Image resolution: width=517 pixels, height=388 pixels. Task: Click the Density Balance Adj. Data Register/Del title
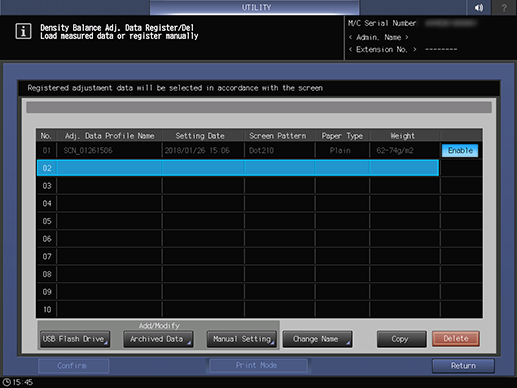pyautogui.click(x=117, y=27)
